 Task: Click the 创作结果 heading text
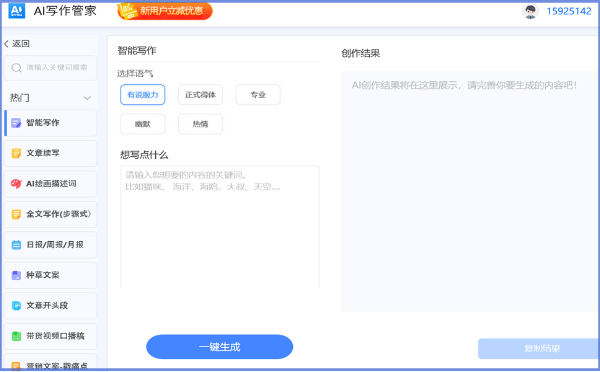pyautogui.click(x=361, y=53)
